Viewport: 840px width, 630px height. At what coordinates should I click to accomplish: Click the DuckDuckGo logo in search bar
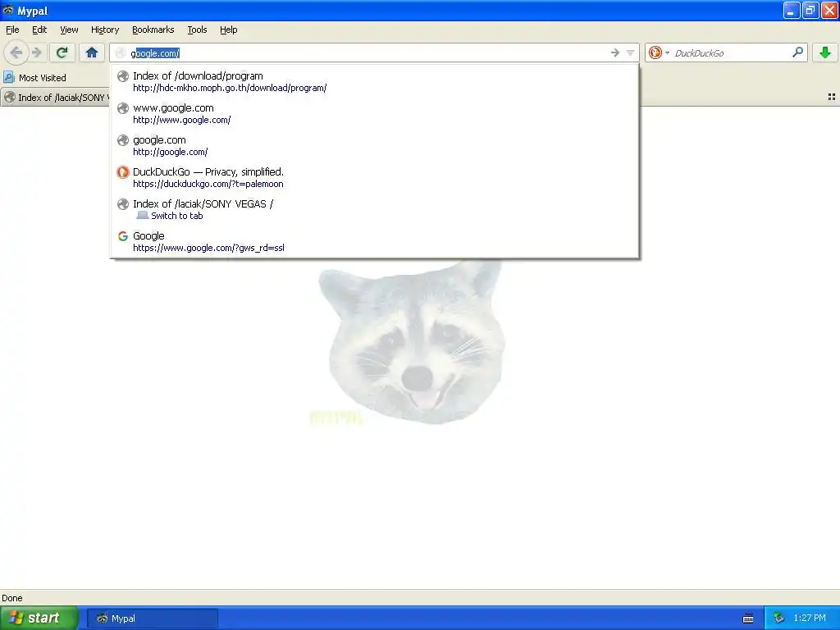pyautogui.click(x=655, y=52)
